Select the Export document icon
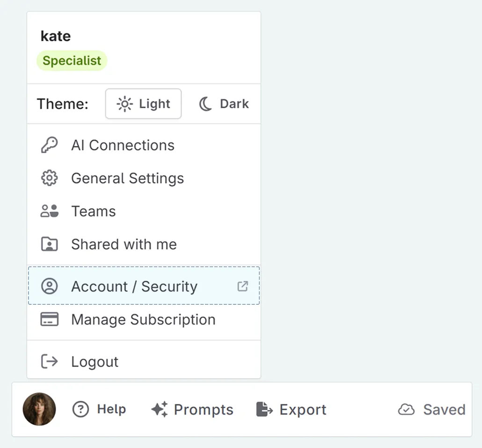The image size is (482, 448). (x=264, y=409)
